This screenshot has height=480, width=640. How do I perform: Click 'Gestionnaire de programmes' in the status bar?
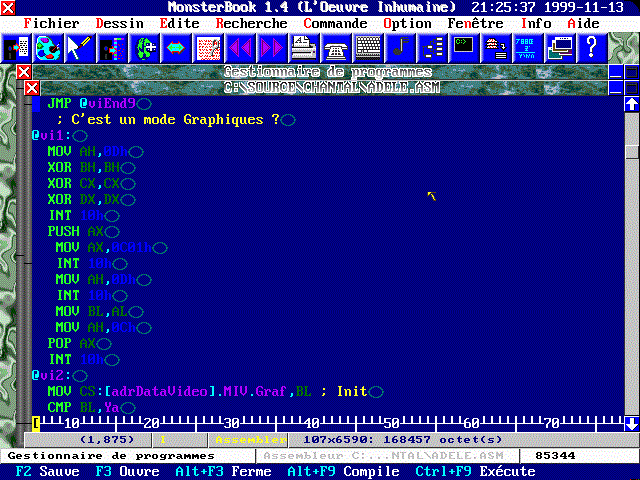coord(111,456)
